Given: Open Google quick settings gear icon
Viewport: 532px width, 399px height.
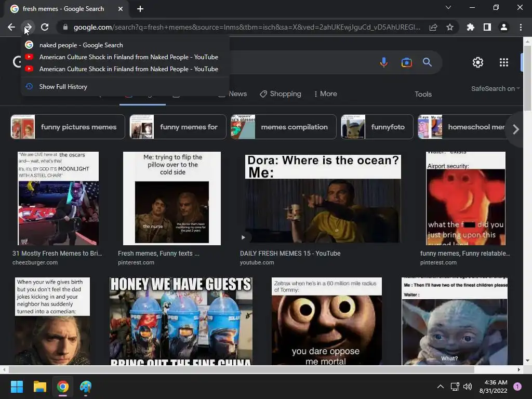Looking at the screenshot, I should click(x=478, y=62).
